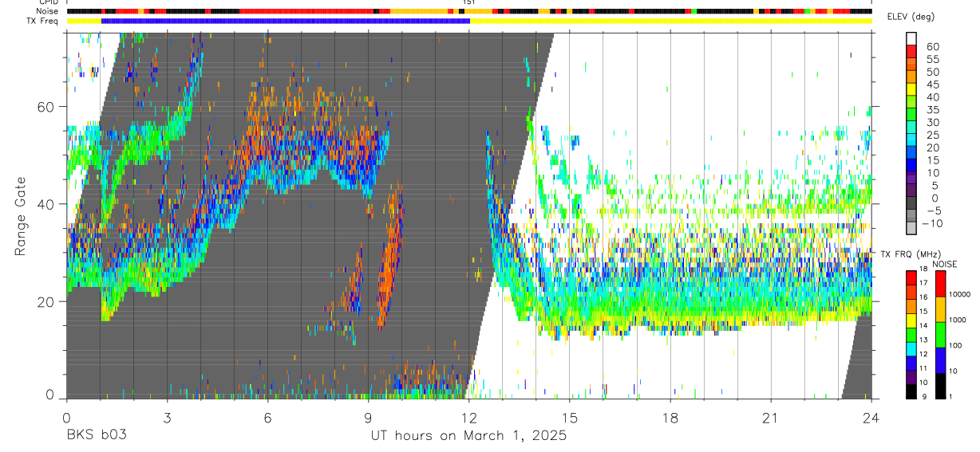The width and height of the screenshot is (980, 452).
Task: Pick the white top segment of ELEV colorbar
Action: point(911,39)
